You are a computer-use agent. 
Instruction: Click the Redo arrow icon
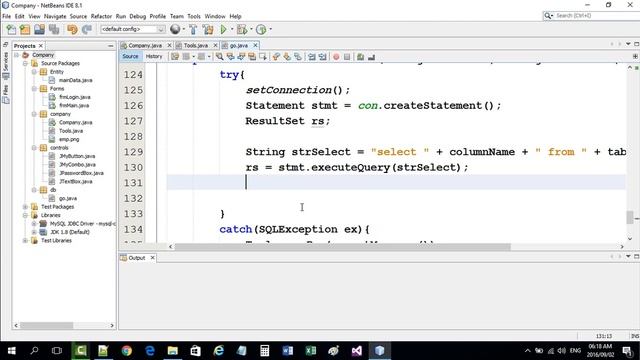pos(87,29)
